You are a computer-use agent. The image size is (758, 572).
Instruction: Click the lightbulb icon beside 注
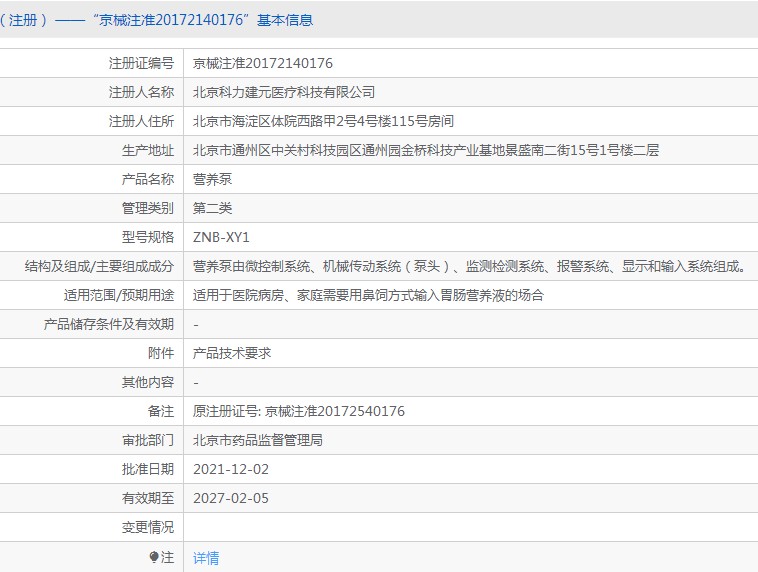pos(154,557)
